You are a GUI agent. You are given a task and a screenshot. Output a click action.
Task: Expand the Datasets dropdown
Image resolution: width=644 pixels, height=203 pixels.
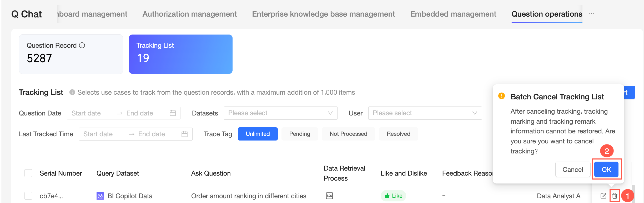[x=280, y=113]
